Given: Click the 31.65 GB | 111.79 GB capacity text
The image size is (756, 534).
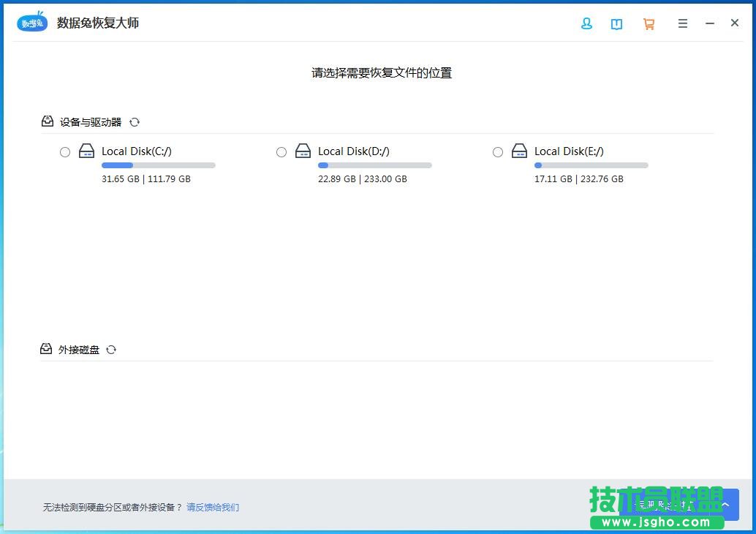Looking at the screenshot, I should (x=145, y=178).
